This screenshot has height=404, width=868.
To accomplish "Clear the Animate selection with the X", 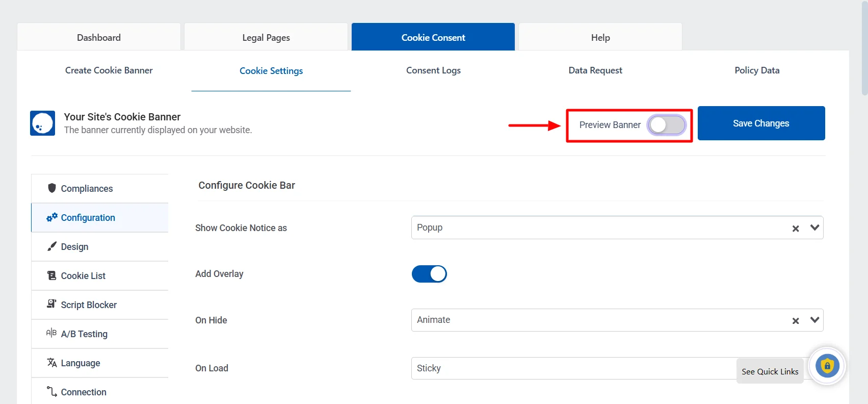I will tap(796, 321).
